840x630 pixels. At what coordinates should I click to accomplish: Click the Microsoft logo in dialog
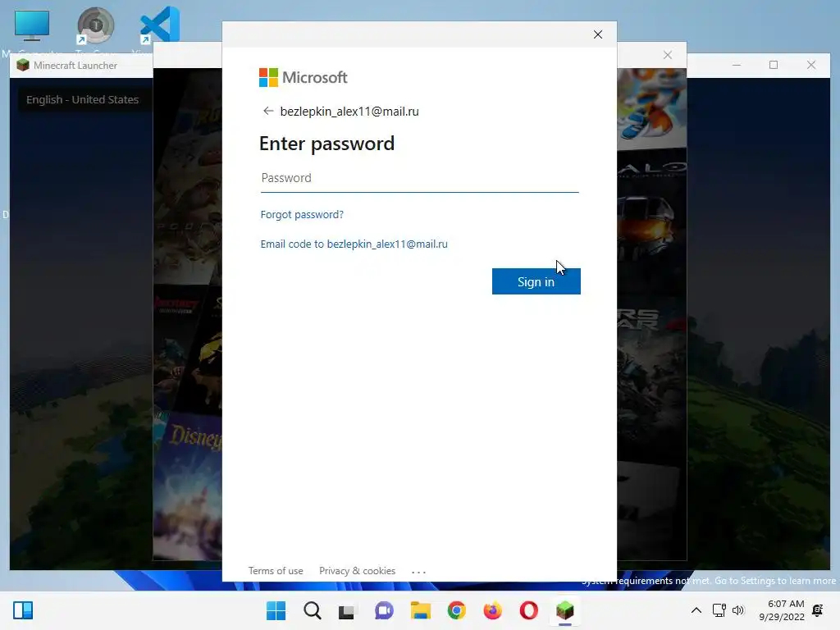(x=304, y=78)
